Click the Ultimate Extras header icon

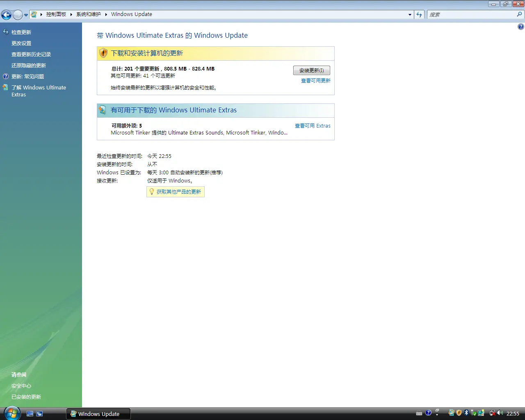pyautogui.click(x=103, y=110)
